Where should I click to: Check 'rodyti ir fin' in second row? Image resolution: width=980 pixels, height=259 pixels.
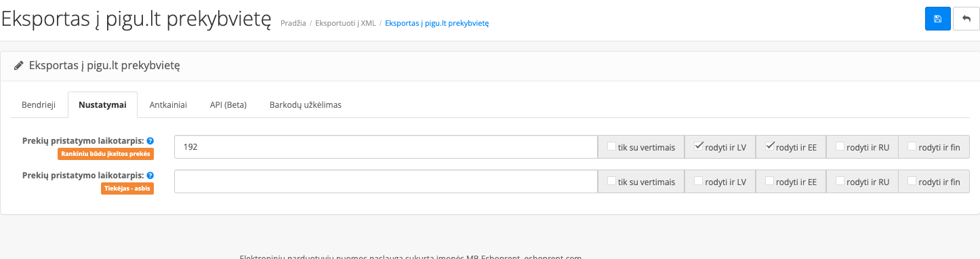[912, 181]
